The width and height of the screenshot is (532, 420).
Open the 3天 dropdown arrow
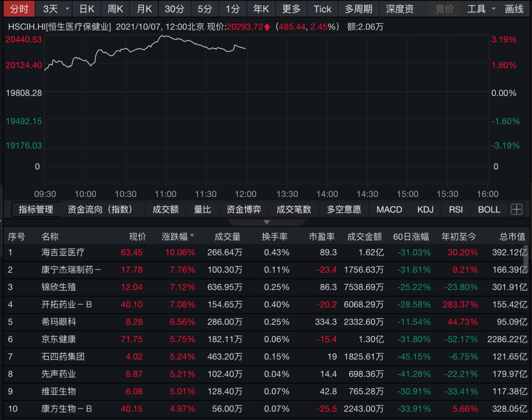(x=67, y=9)
